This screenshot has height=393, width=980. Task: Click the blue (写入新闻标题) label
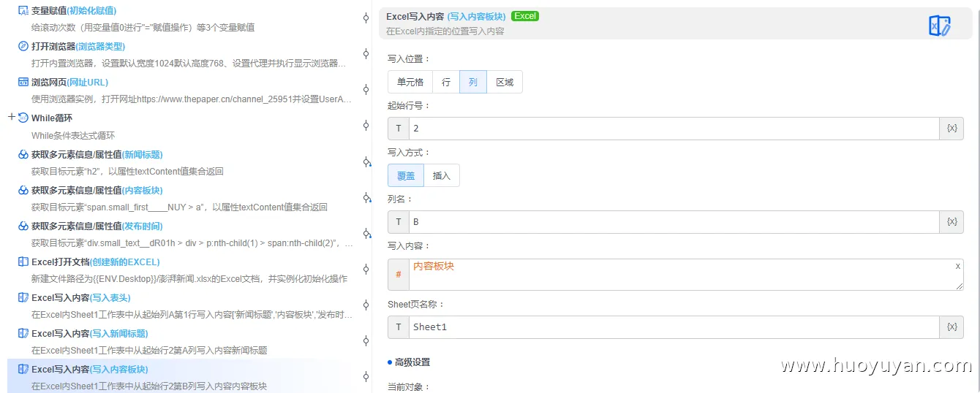(118, 333)
